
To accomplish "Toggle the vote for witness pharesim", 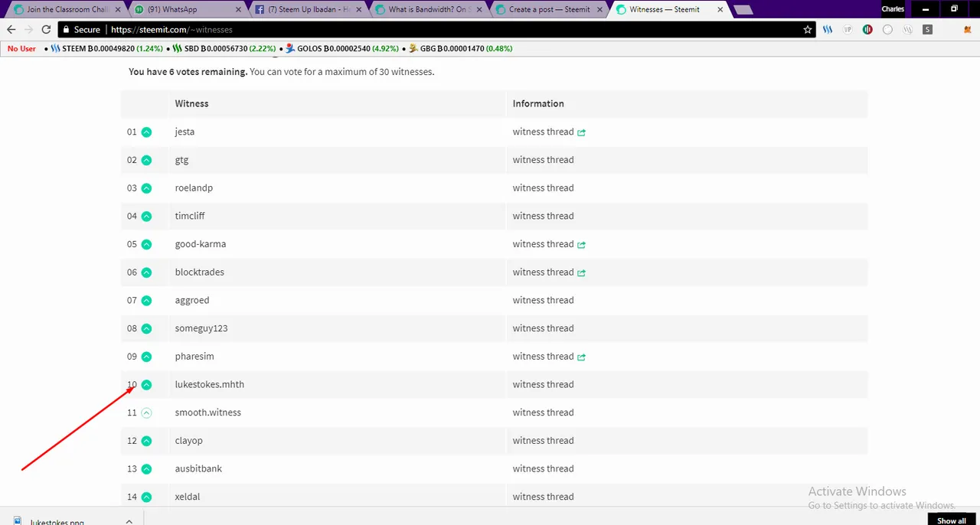I will [146, 357].
